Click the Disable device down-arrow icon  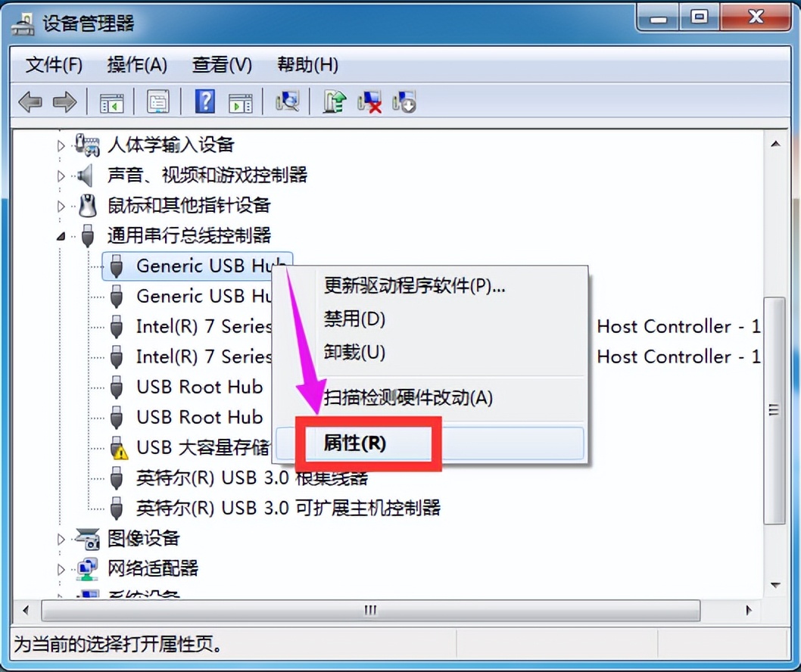404,101
